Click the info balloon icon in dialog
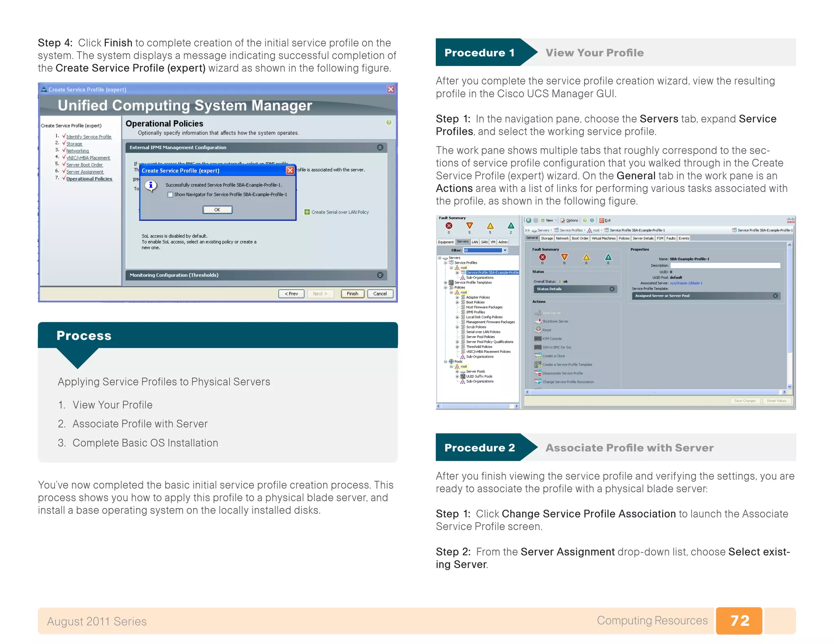Screen dimensions: 834x644 pos(151,186)
